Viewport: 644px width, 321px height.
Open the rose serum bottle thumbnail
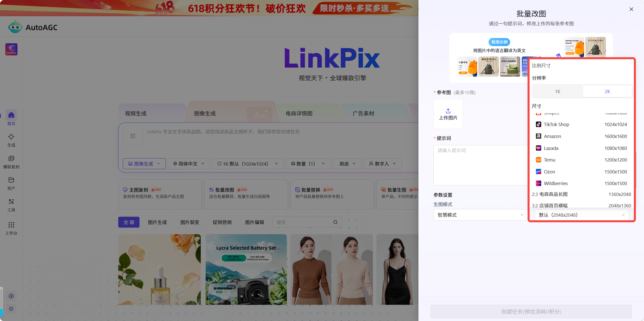(x=159, y=269)
